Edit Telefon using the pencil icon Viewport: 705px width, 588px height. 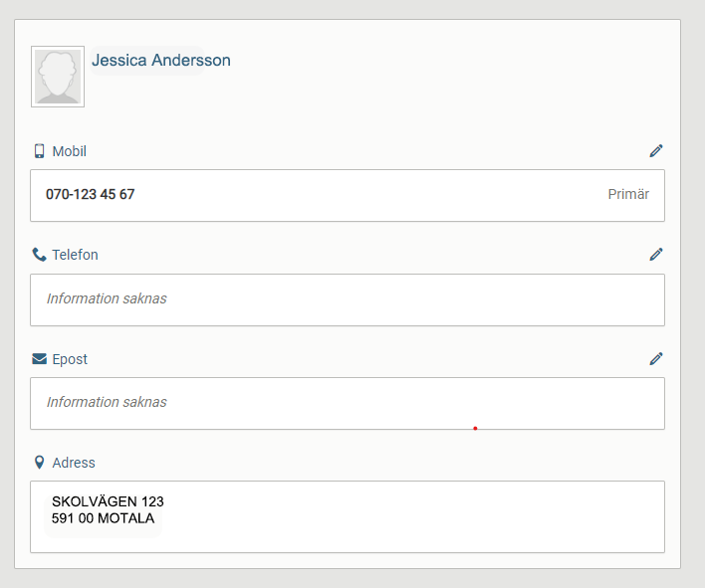(655, 255)
